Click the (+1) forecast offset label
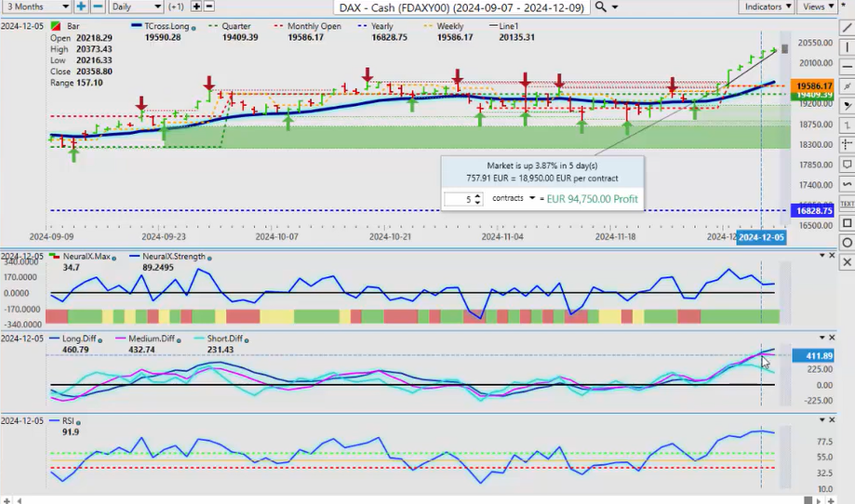The height and width of the screenshot is (504, 855). 176,7
